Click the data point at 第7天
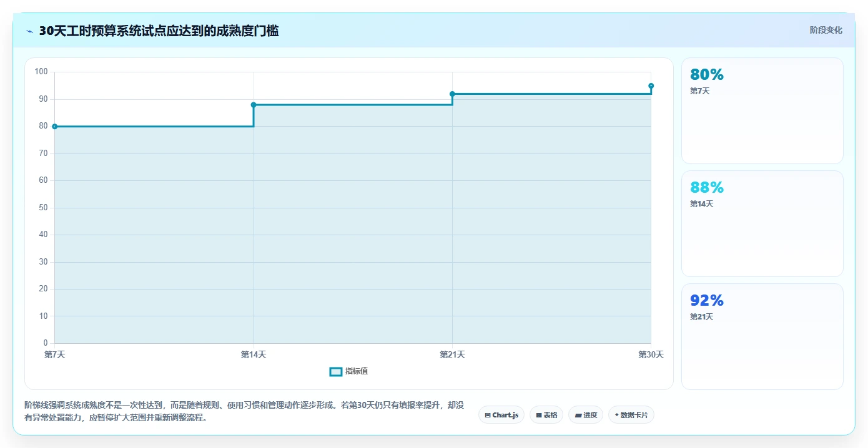868x448 pixels. (55, 127)
